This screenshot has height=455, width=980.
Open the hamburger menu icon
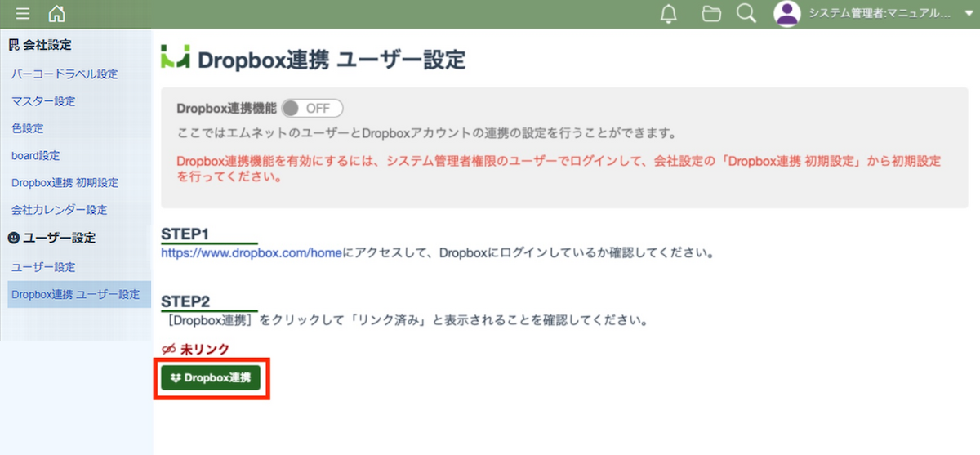point(23,13)
